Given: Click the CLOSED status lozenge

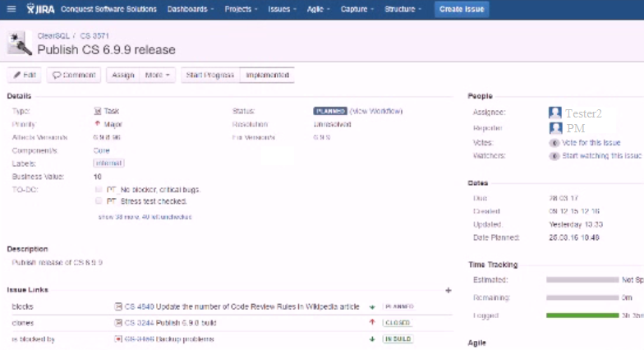Looking at the screenshot, I should pyautogui.click(x=398, y=323).
